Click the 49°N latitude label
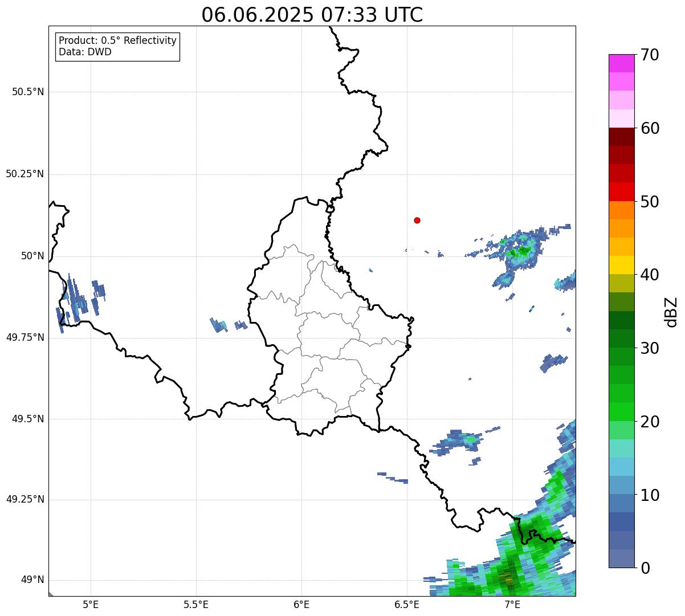This screenshot has width=685, height=616. (32, 580)
